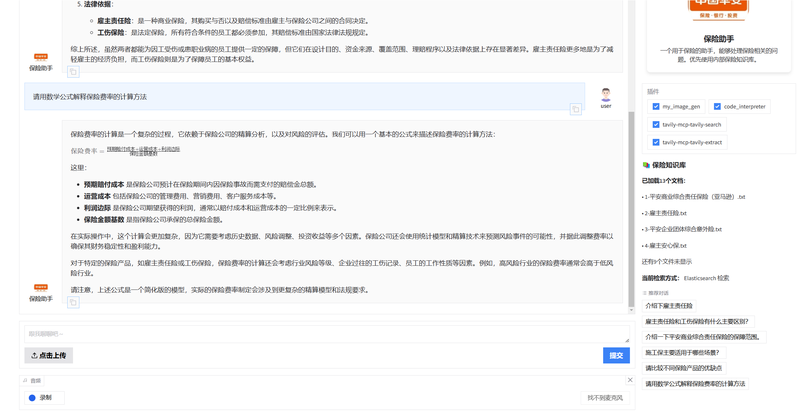Screen dimensions: 800x414
Task: Click the 保险助手 avatar beside the formula answer
Action: point(41,288)
